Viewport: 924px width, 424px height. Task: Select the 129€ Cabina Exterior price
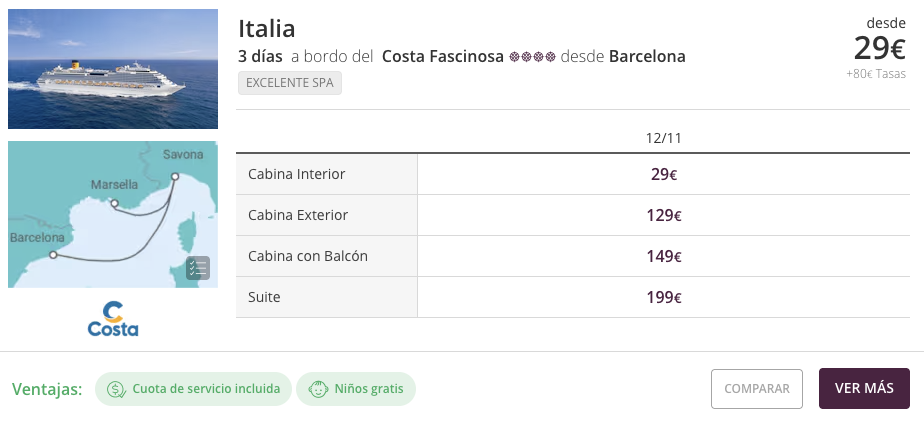click(664, 216)
